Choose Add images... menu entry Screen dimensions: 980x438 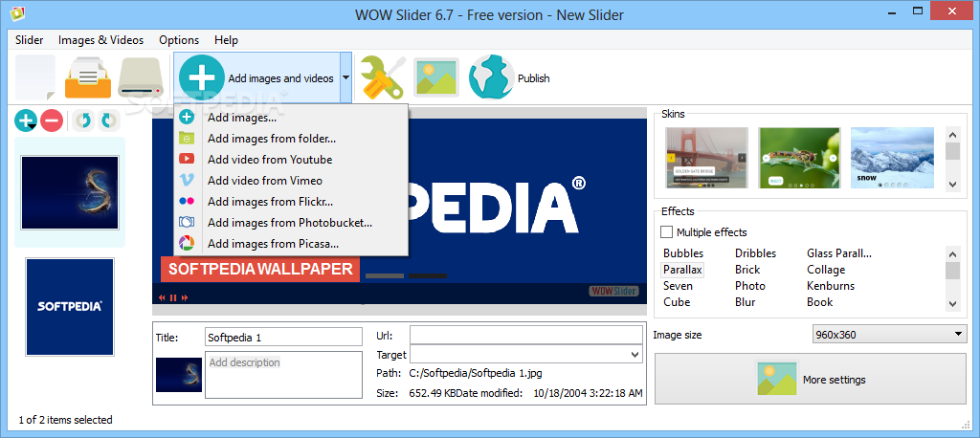[291, 118]
